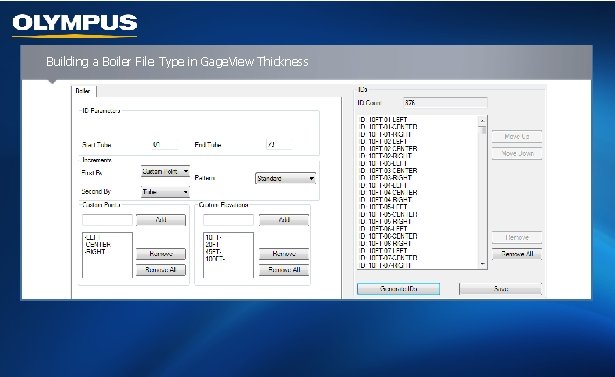Click the Start Tube input field
This screenshot has height=377, width=615.
165,145
